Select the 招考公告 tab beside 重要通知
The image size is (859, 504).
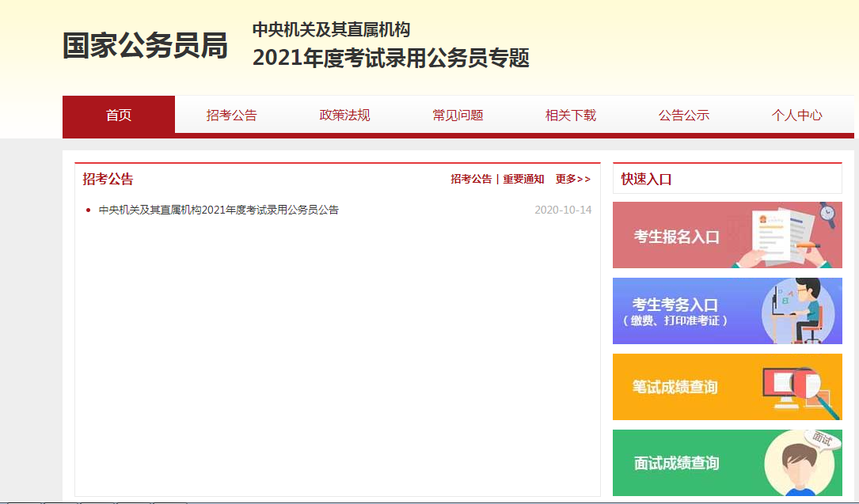pyautogui.click(x=471, y=180)
